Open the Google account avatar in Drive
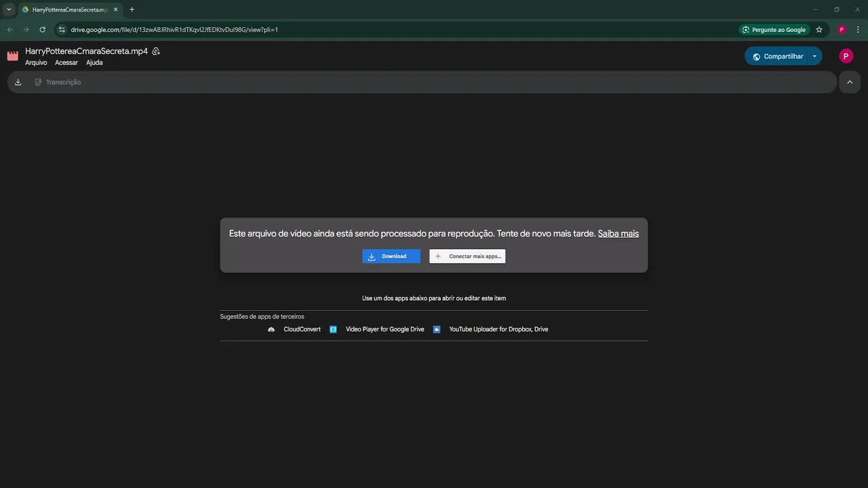Image resolution: width=868 pixels, height=488 pixels. (x=846, y=56)
